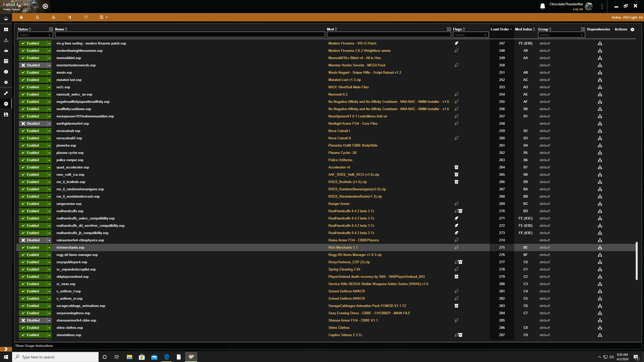Disable the skkplayerundead.esp plugin
644x362 pixels.
click(x=33, y=277)
